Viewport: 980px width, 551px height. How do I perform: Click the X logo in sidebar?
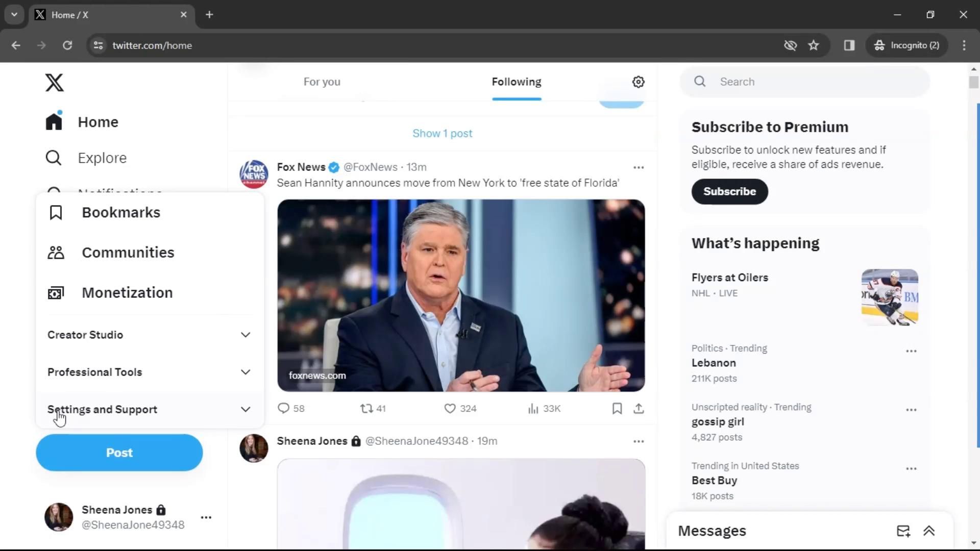click(55, 82)
